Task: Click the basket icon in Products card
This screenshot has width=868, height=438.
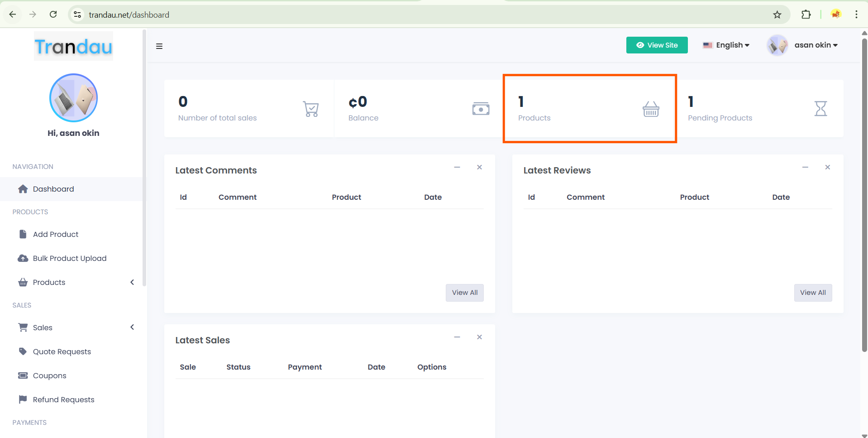Action: 651,109
